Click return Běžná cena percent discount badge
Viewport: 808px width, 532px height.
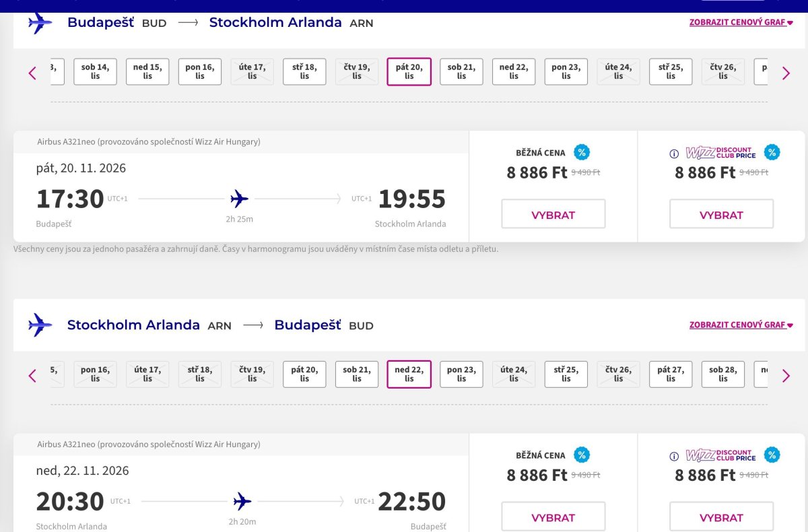(582, 455)
